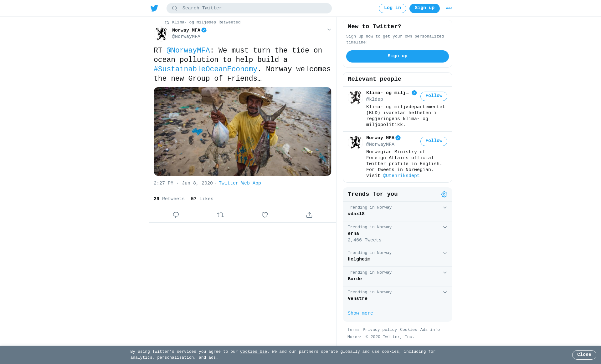Viewport: 601px width, 364px height.
Task: Open the fisherman photo in the tweet
Action: 243,131
